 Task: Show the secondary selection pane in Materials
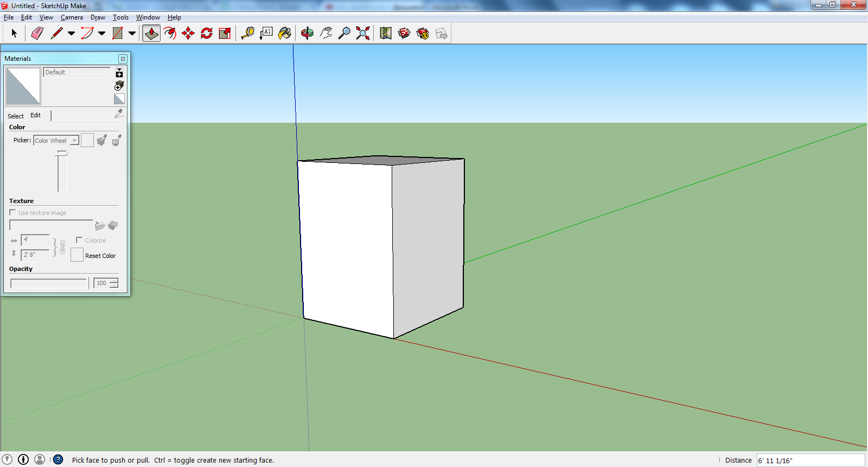[x=119, y=72]
